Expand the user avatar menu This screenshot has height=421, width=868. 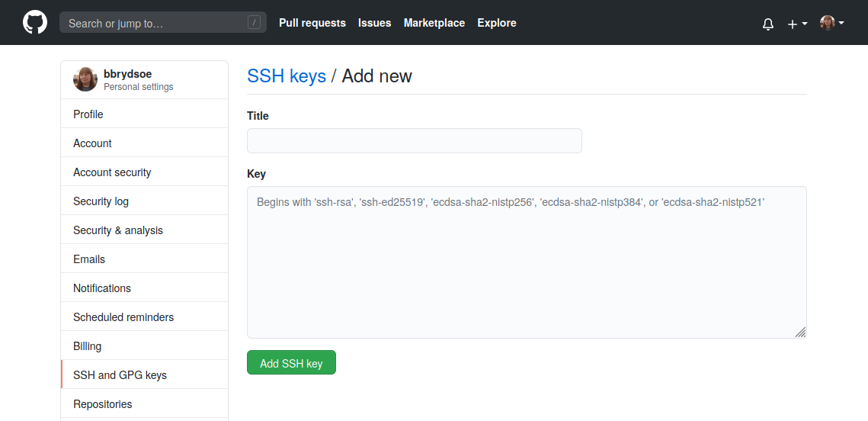(x=831, y=23)
